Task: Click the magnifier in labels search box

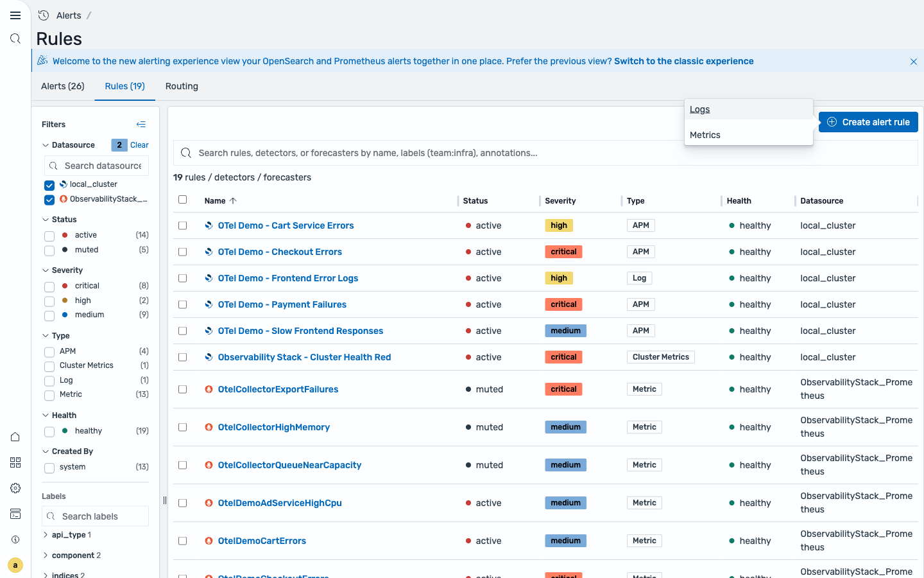Action: pos(51,516)
